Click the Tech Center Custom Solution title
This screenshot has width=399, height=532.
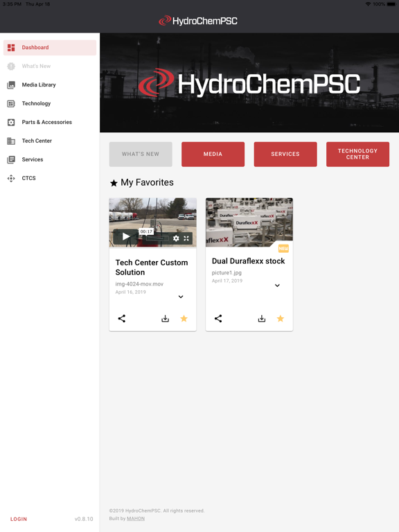152,267
